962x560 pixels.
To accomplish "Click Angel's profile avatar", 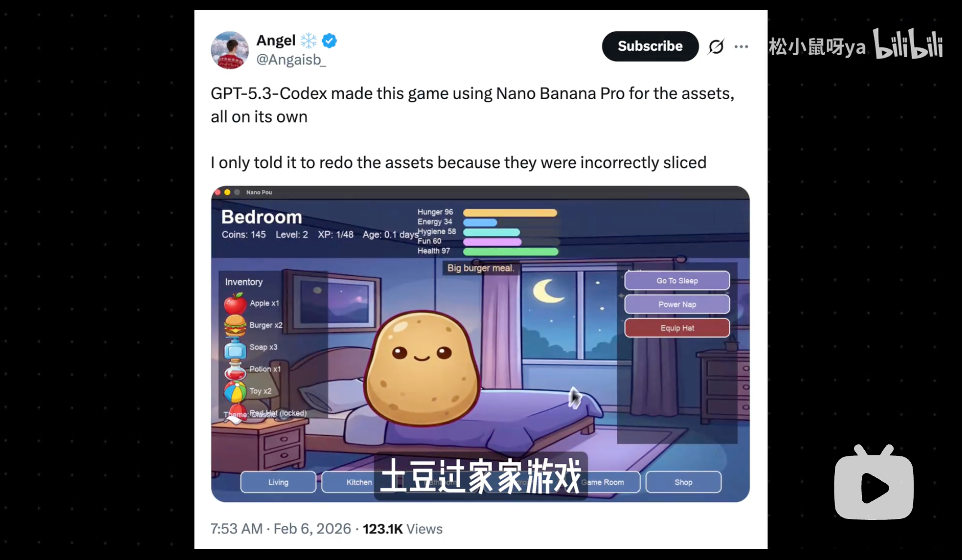I will coord(230,50).
